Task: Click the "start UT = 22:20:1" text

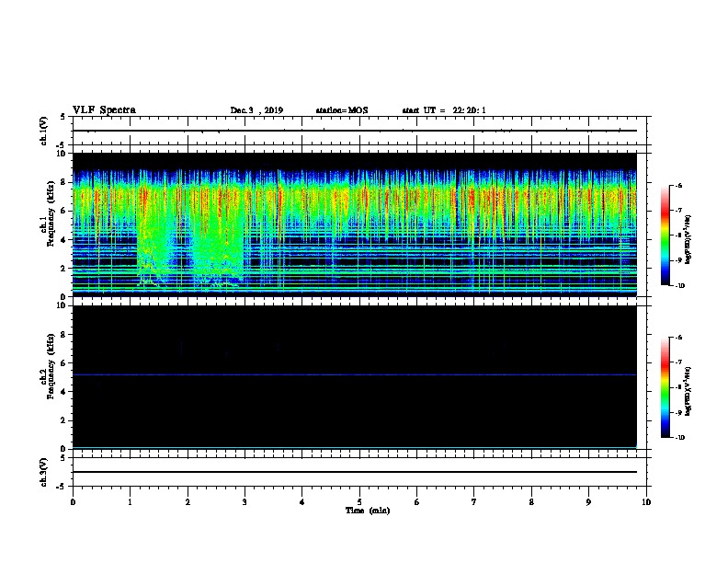Action: 444,110
